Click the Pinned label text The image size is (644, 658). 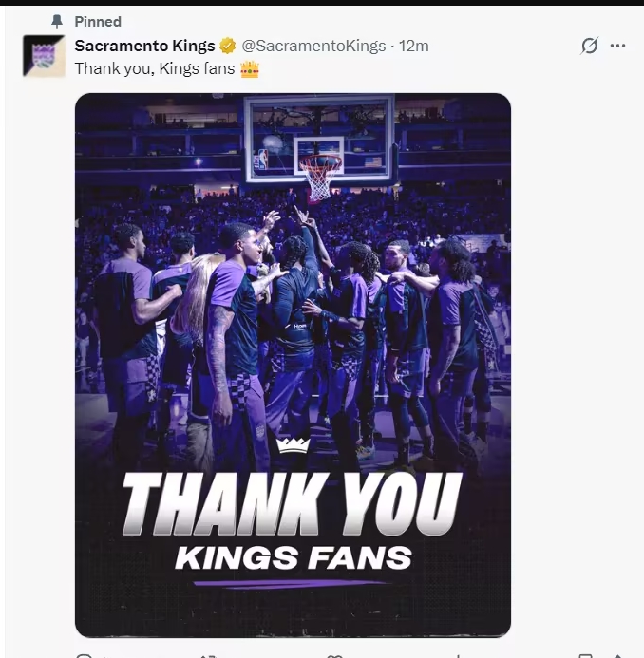pyautogui.click(x=98, y=21)
